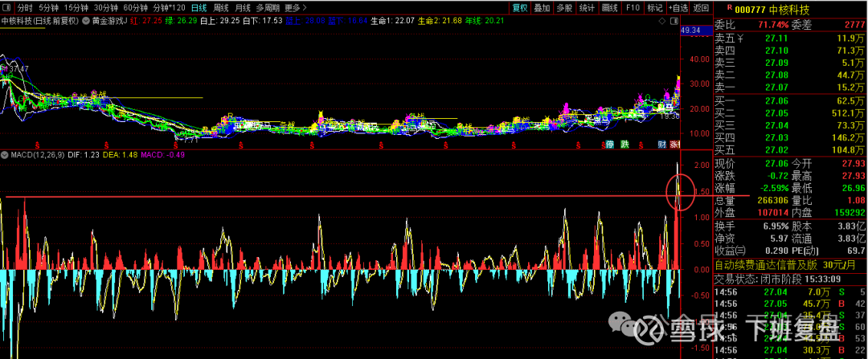Toggle 复权 price adjustment
The image size is (868, 359).
[x=521, y=8]
